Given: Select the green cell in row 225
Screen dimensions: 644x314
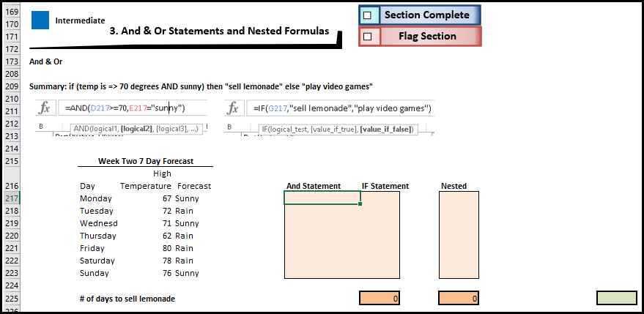Looking at the screenshot, I should 616,298.
